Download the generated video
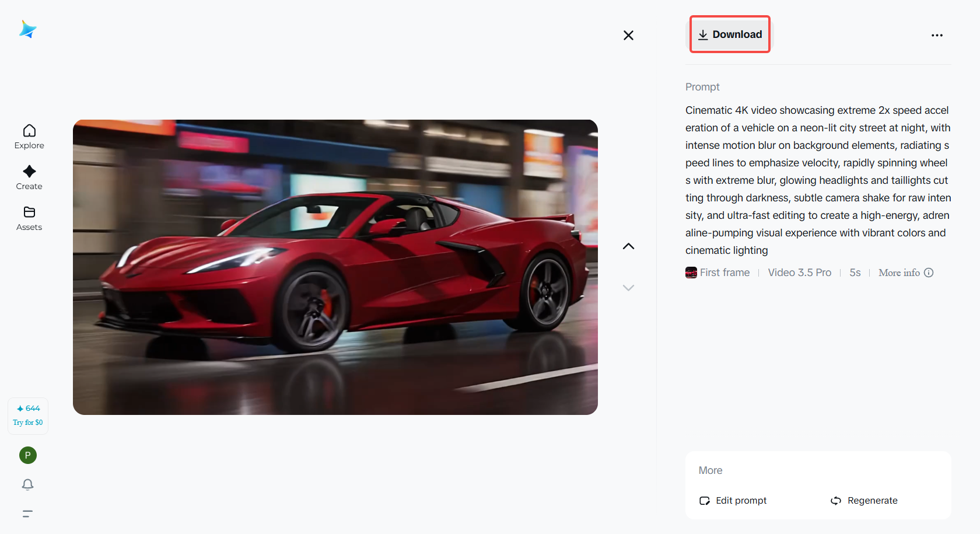980x534 pixels. point(730,34)
